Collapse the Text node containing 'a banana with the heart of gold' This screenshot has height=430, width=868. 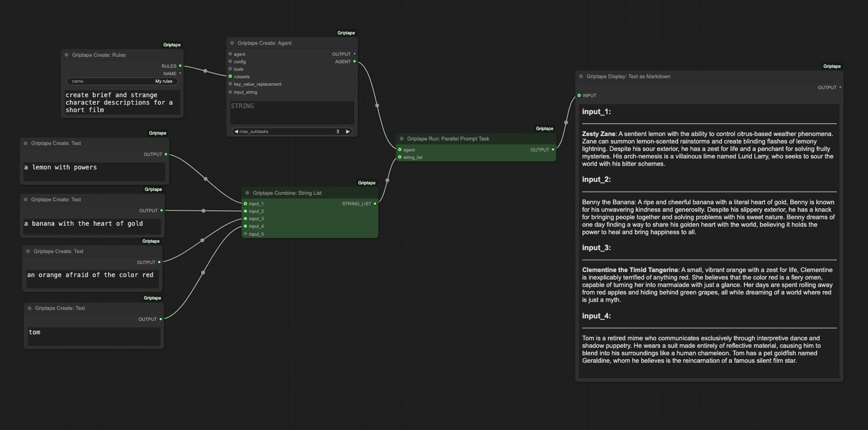pyautogui.click(x=25, y=199)
